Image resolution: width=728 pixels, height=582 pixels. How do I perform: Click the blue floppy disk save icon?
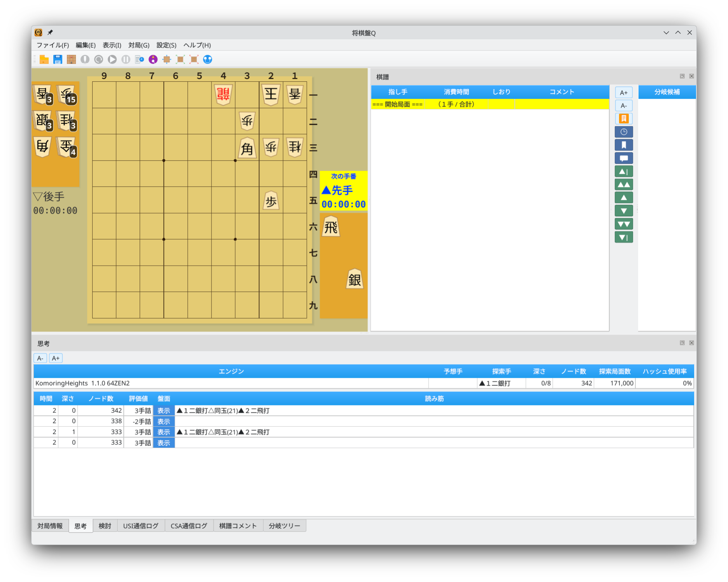point(58,59)
